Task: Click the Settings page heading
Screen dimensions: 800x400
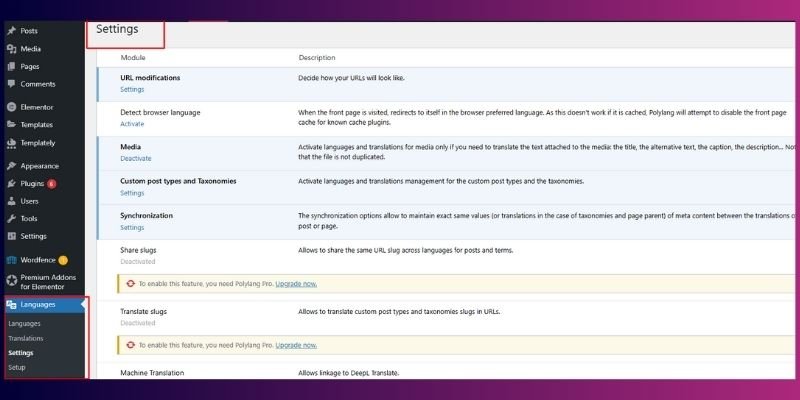Action: (x=117, y=29)
